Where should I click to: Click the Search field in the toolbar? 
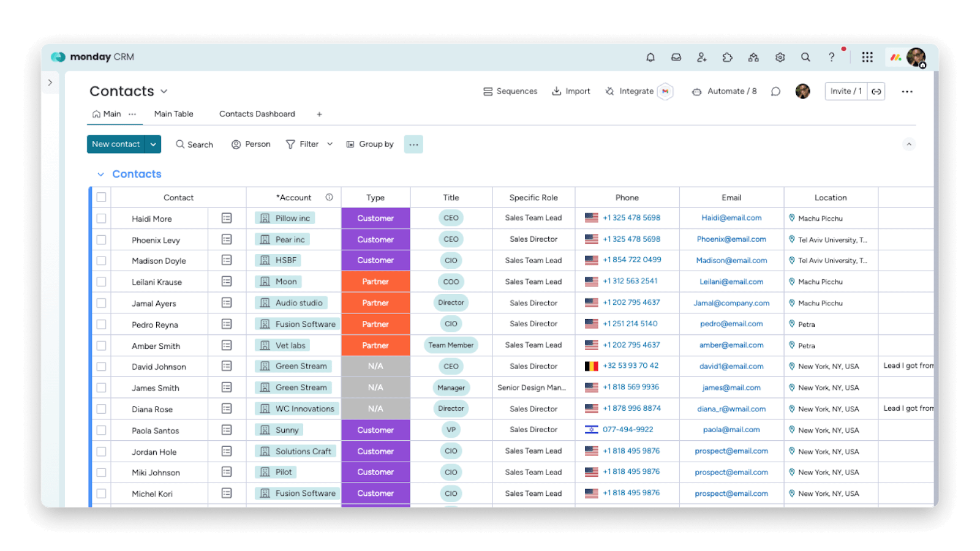point(194,144)
